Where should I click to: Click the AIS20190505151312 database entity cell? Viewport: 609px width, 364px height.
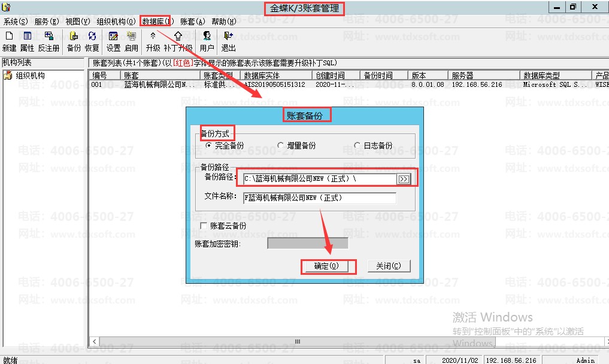click(x=274, y=84)
